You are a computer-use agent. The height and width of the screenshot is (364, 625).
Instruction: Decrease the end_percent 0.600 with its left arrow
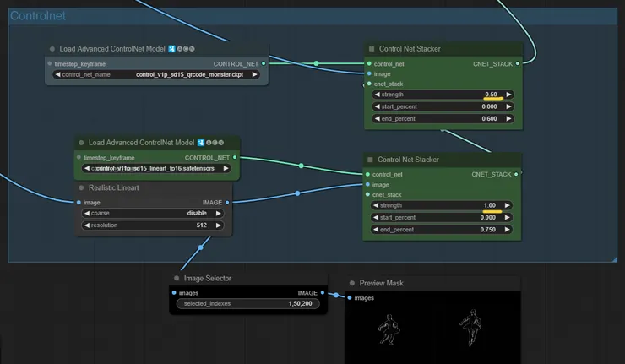(x=377, y=119)
